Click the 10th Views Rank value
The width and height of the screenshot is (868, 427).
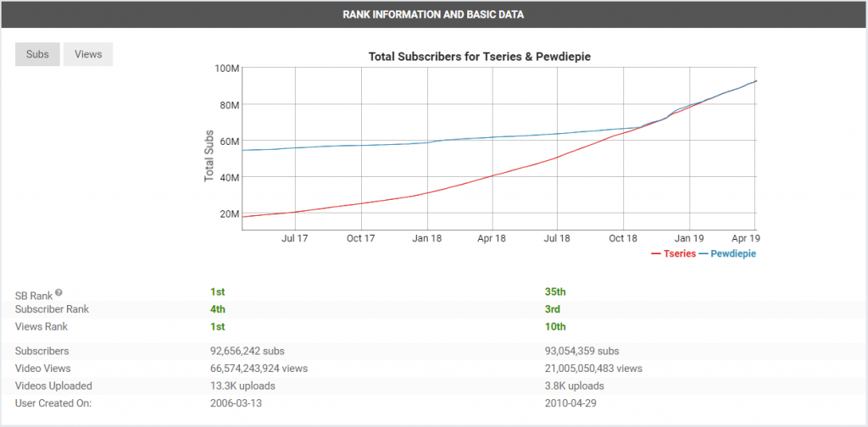[x=555, y=327]
